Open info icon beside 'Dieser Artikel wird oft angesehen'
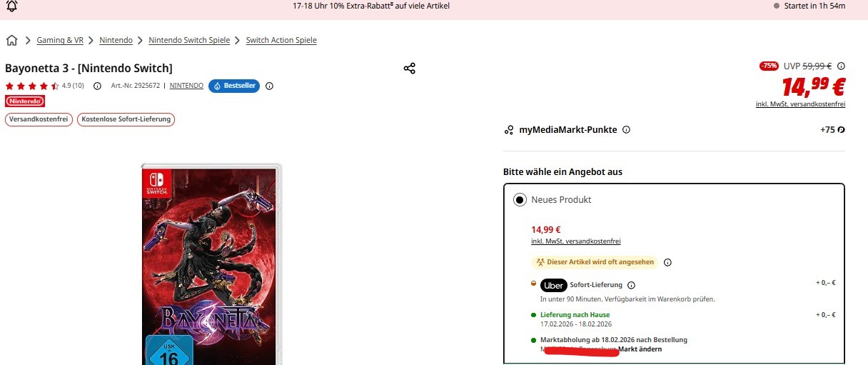868x365 pixels. pyautogui.click(x=667, y=262)
